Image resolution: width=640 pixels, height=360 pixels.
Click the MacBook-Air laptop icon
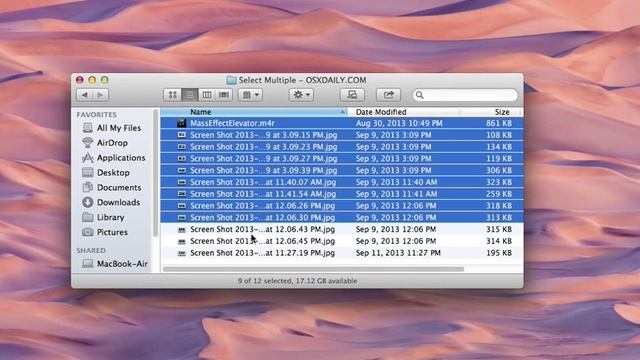[87, 264]
